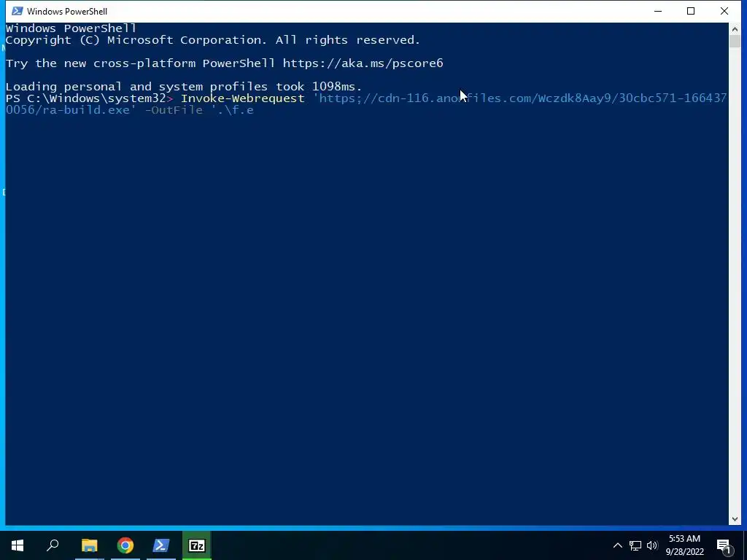Maximize the Windows PowerShell window
The height and width of the screenshot is (560, 747).
(691, 11)
